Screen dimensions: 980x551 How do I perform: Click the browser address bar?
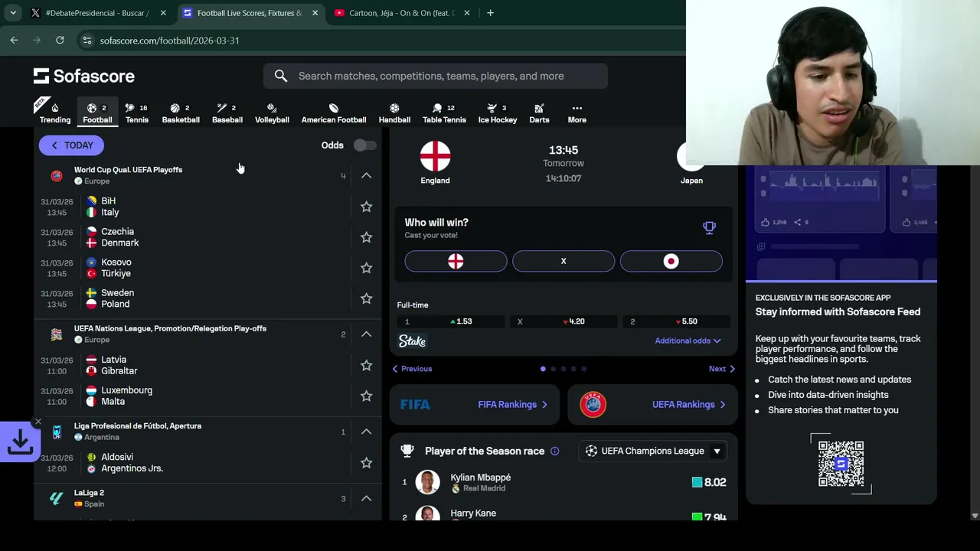[x=383, y=40]
